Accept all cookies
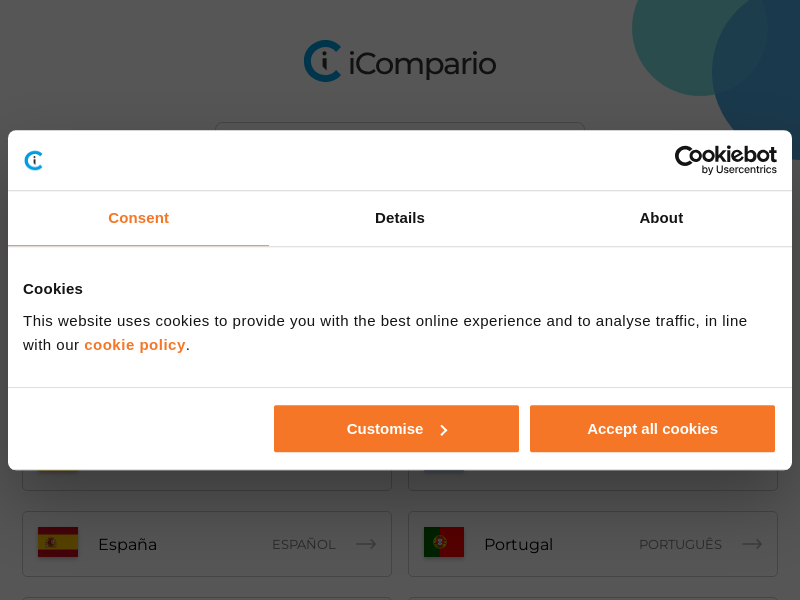The height and width of the screenshot is (600, 800). click(x=652, y=429)
